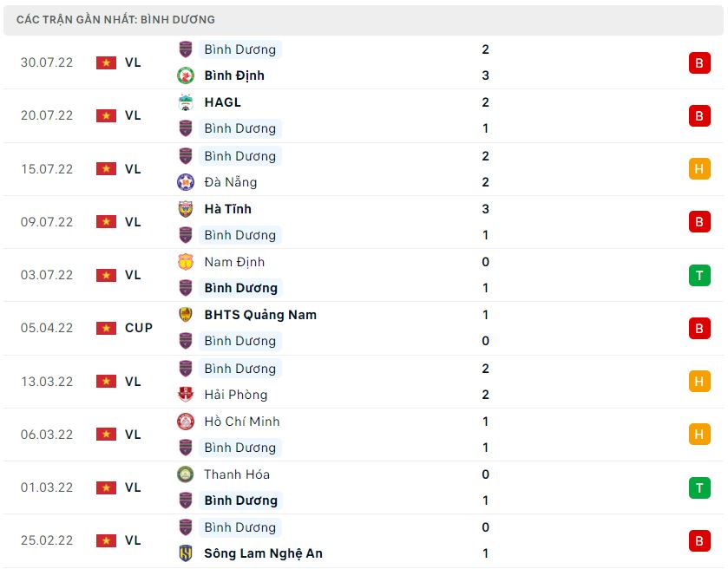The image size is (728, 569).
Task: Open the Sông Lam Nghệ An team link
Action: pos(263,553)
